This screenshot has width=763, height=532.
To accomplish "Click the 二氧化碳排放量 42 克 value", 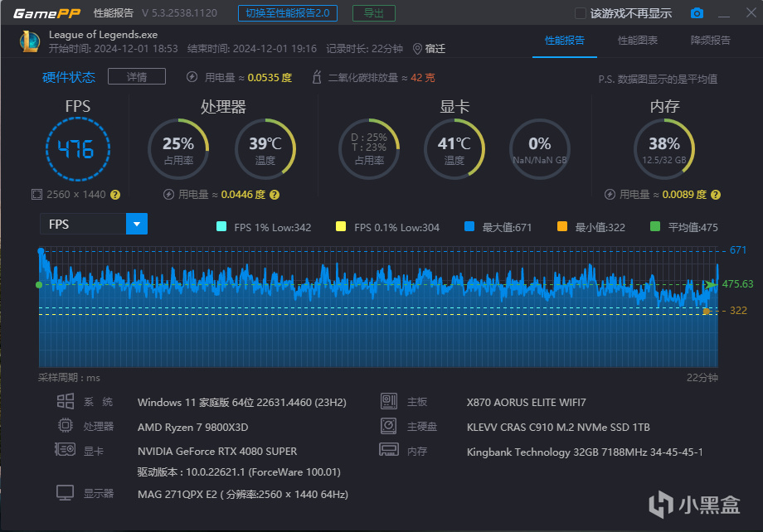I will point(423,77).
